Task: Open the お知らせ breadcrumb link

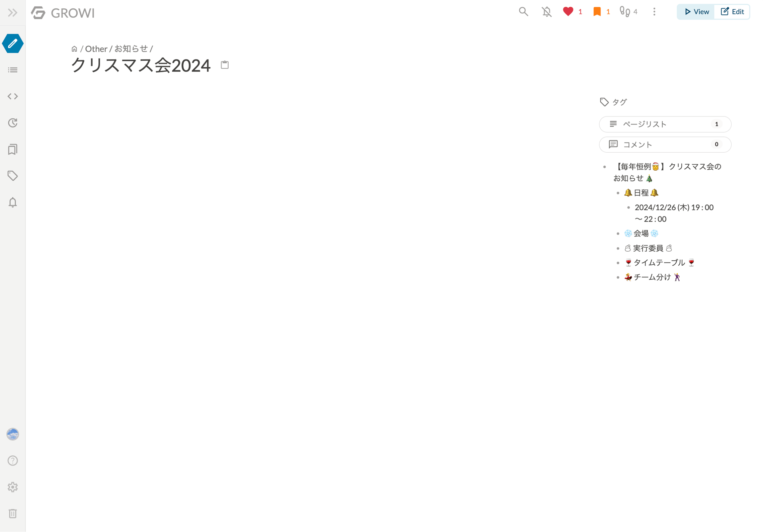Action: tap(131, 49)
